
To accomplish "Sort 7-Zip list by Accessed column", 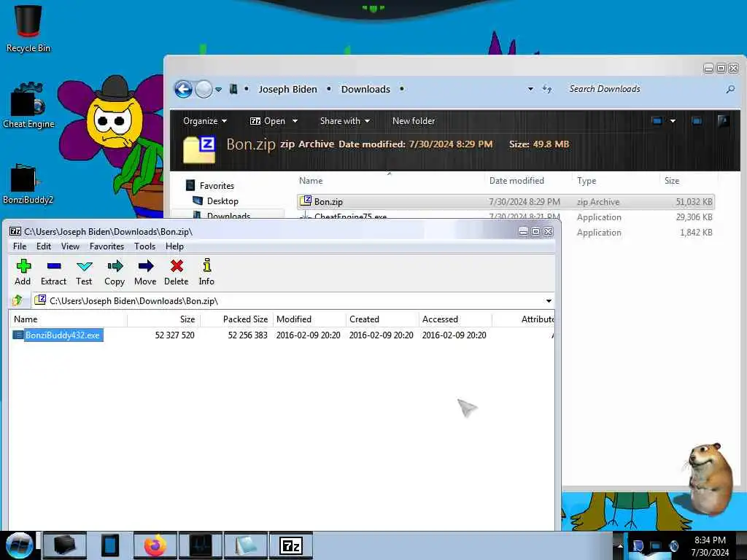I will coord(455,319).
